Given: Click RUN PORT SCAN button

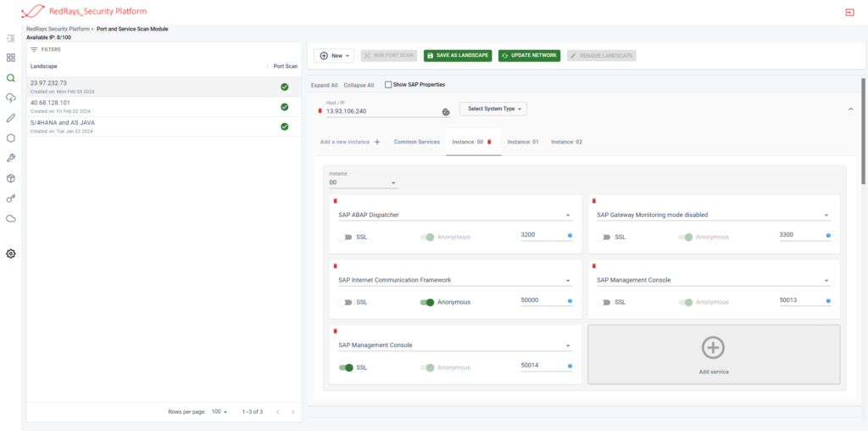Looking at the screenshot, I should 389,56.
